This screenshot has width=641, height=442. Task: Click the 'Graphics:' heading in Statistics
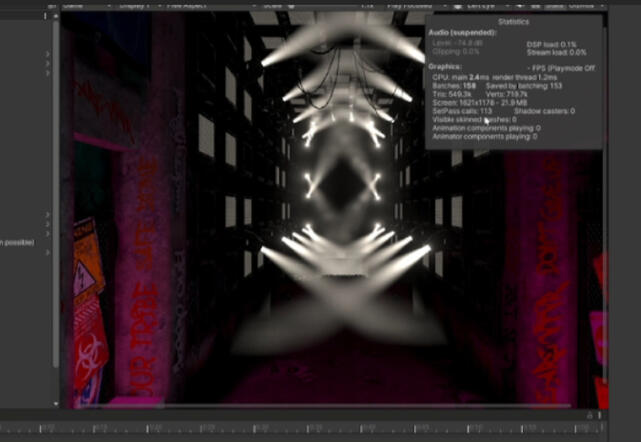445,66
